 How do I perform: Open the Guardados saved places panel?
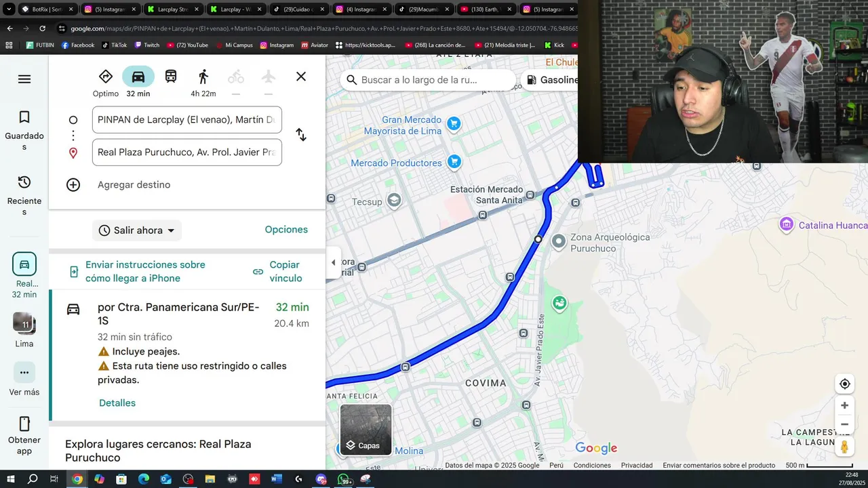coord(24,131)
